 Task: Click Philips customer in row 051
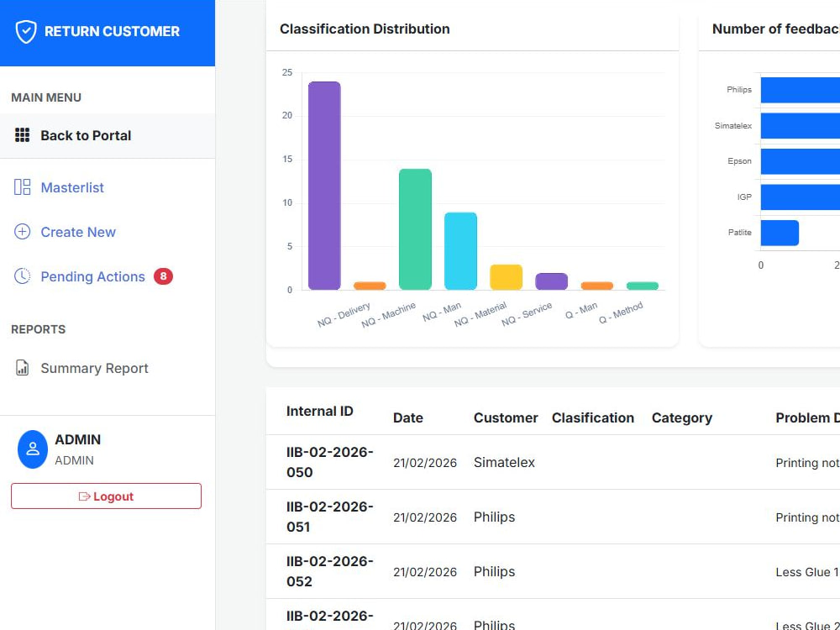click(494, 517)
